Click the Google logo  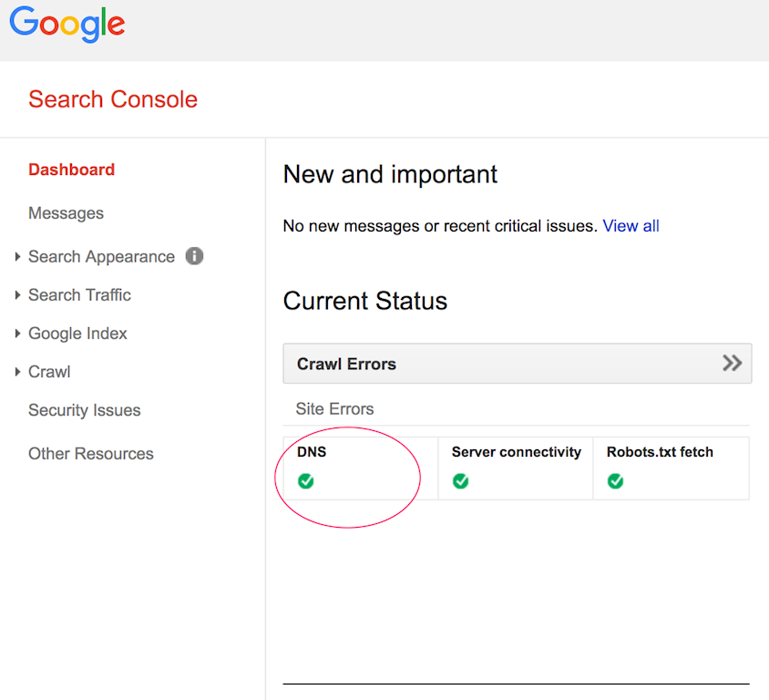coord(67,25)
